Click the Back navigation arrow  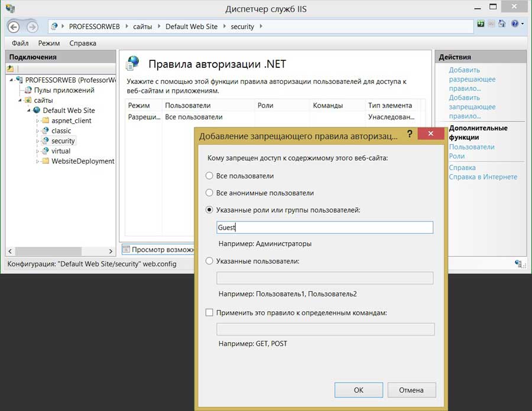click(x=14, y=27)
